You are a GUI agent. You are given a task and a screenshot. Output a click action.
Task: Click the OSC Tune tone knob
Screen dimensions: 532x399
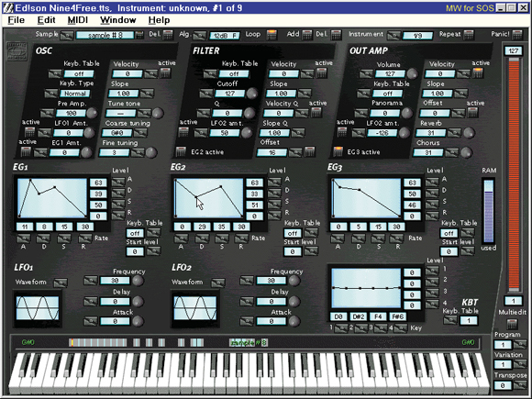[x=158, y=113]
